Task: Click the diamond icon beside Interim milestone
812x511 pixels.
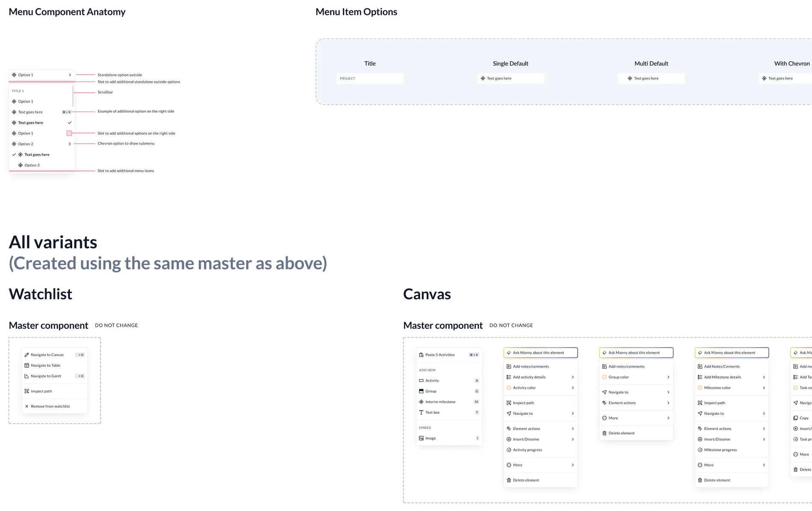Action: (x=421, y=402)
